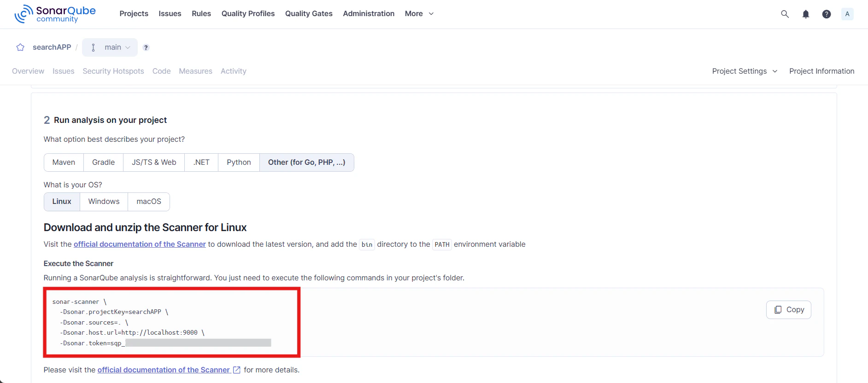Screen dimensions: 868x383
Task: Expand the More menu
Action: click(419, 14)
